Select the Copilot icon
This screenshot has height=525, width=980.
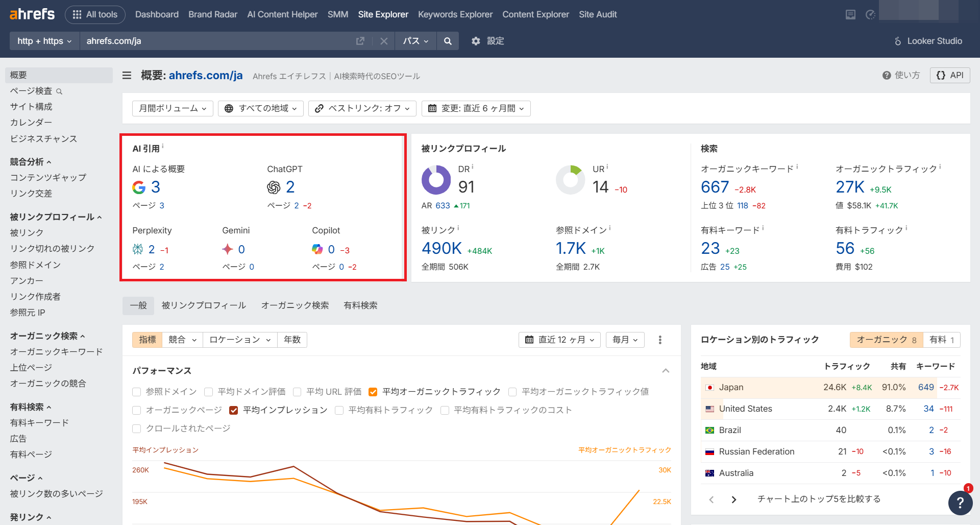[x=317, y=249]
